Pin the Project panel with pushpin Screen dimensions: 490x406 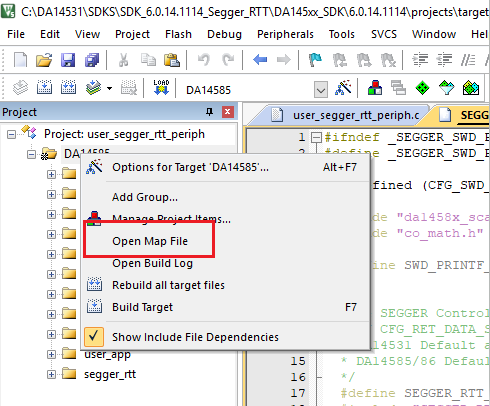coord(209,112)
